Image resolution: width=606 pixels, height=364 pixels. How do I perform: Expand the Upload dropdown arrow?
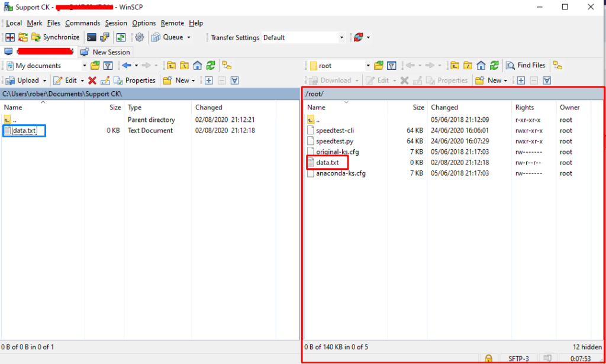coord(44,80)
